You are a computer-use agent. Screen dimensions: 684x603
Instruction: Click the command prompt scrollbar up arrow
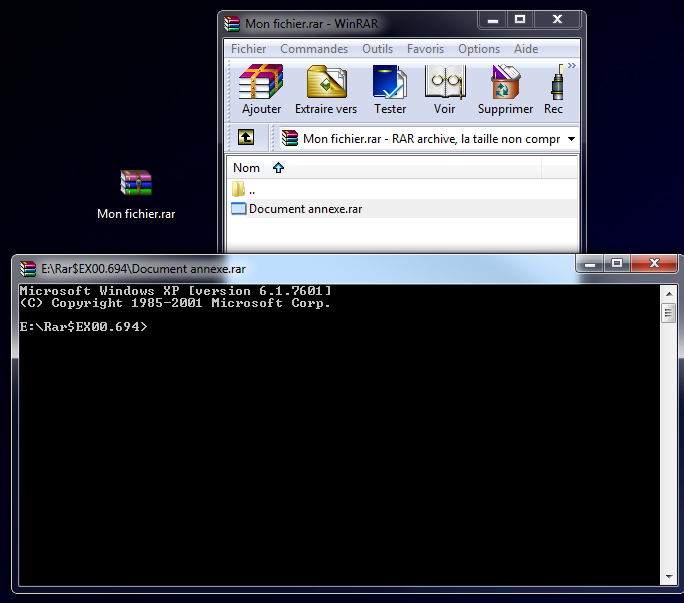668,293
